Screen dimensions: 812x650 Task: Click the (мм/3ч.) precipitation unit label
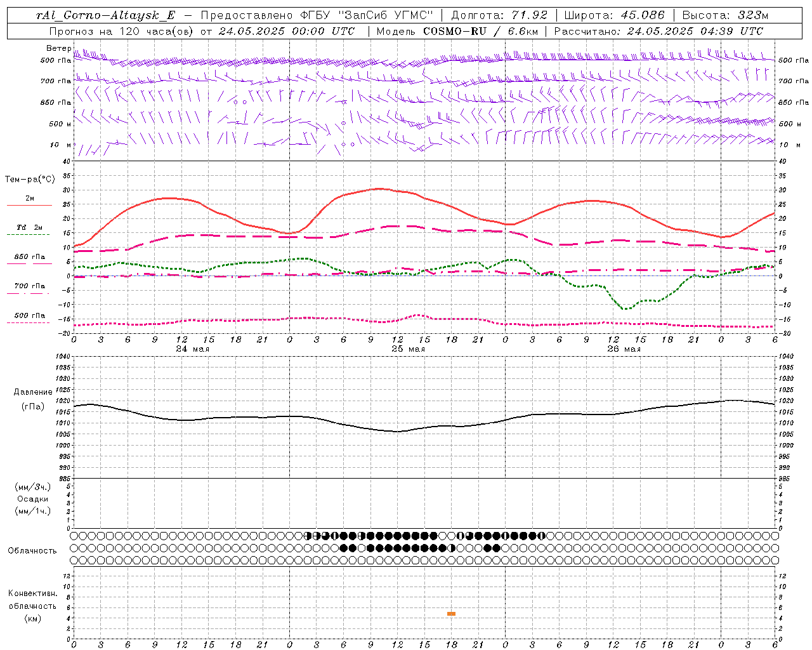point(32,487)
